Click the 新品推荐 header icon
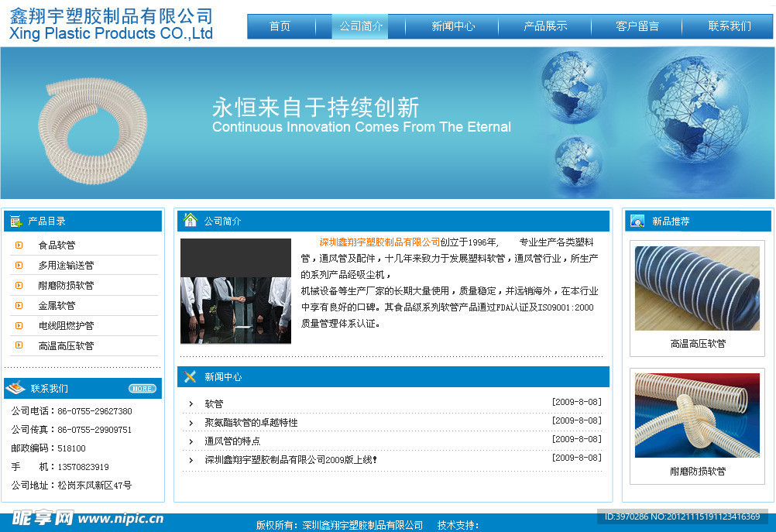This screenshot has width=776, height=532. coord(637,221)
